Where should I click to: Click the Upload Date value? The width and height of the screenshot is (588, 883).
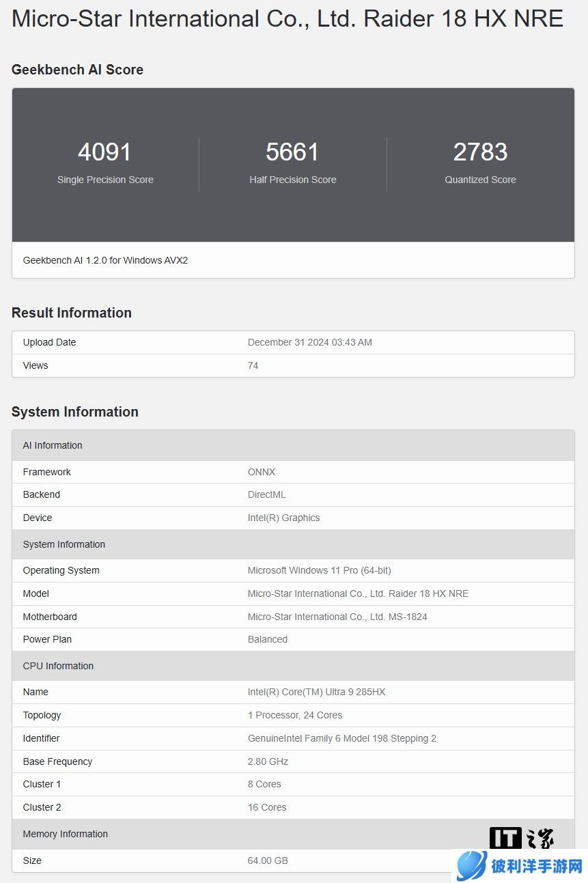point(309,342)
